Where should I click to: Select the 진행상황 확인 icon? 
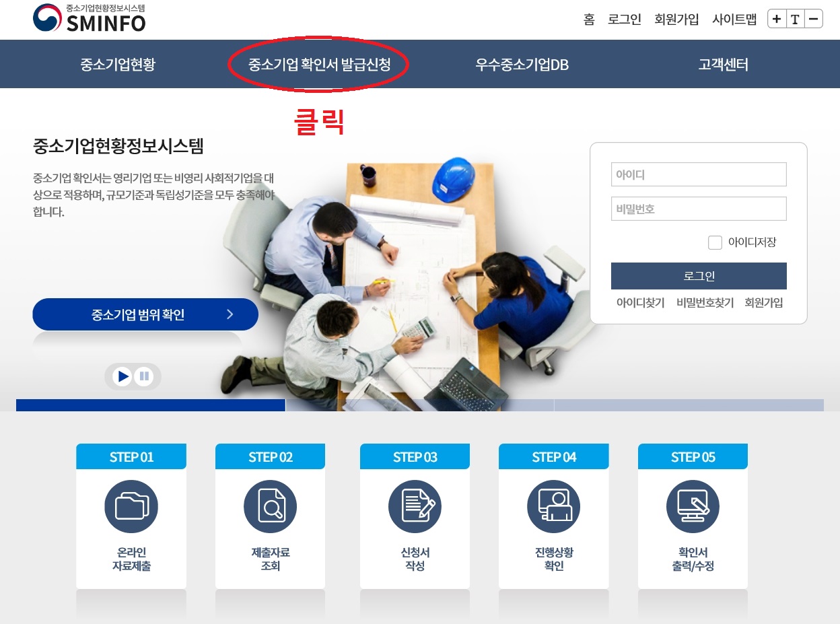[x=554, y=507]
